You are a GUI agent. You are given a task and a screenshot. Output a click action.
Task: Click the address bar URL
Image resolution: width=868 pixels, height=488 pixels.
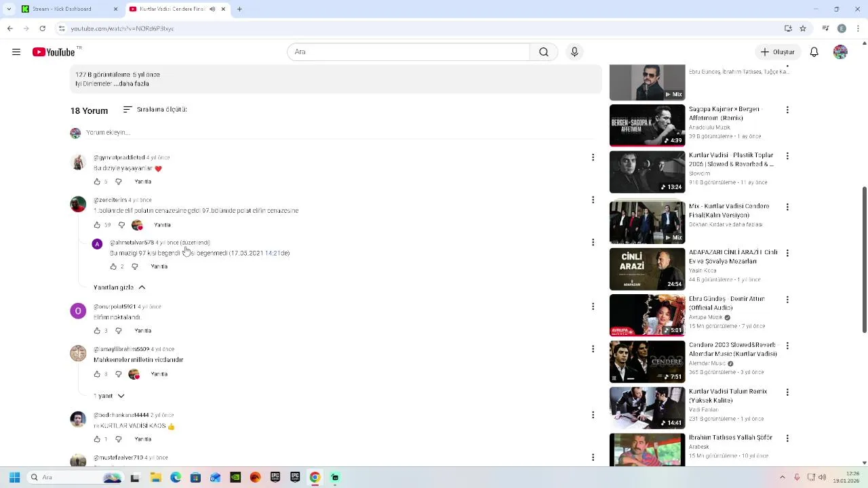(122, 28)
